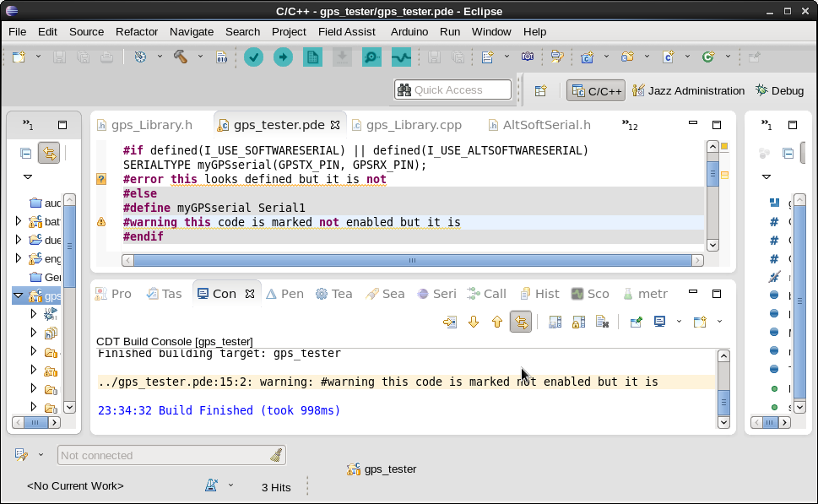The image size is (818, 504).
Task: Switch to the Debug perspective
Action: click(779, 90)
